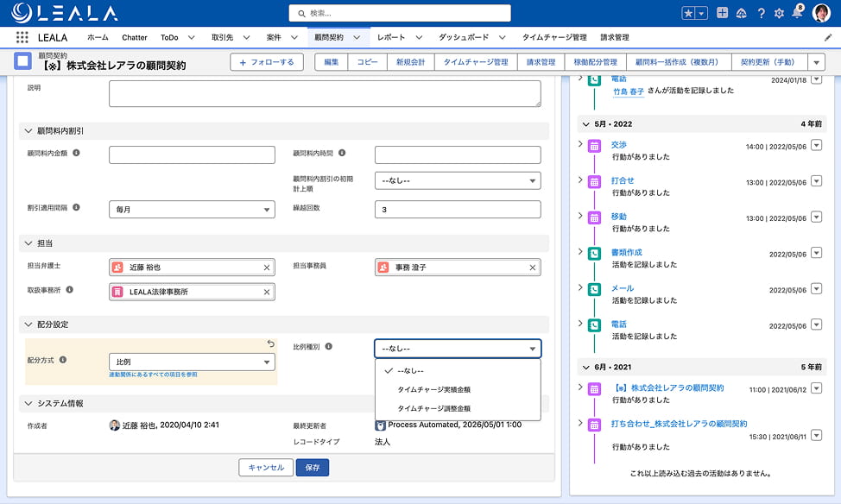
Task: Click the 打合せ event calendar icon
Action: coord(594,182)
